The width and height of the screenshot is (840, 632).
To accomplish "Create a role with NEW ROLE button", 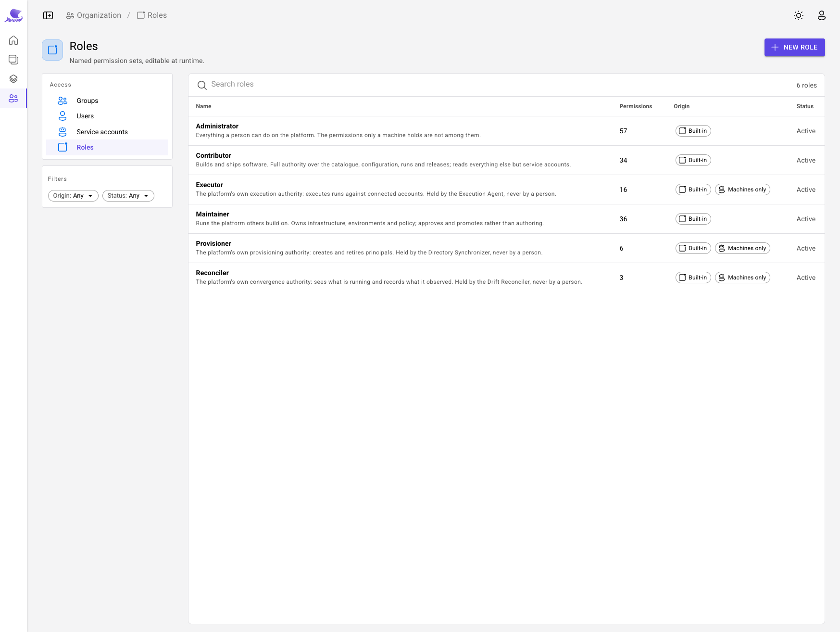I will coord(794,47).
